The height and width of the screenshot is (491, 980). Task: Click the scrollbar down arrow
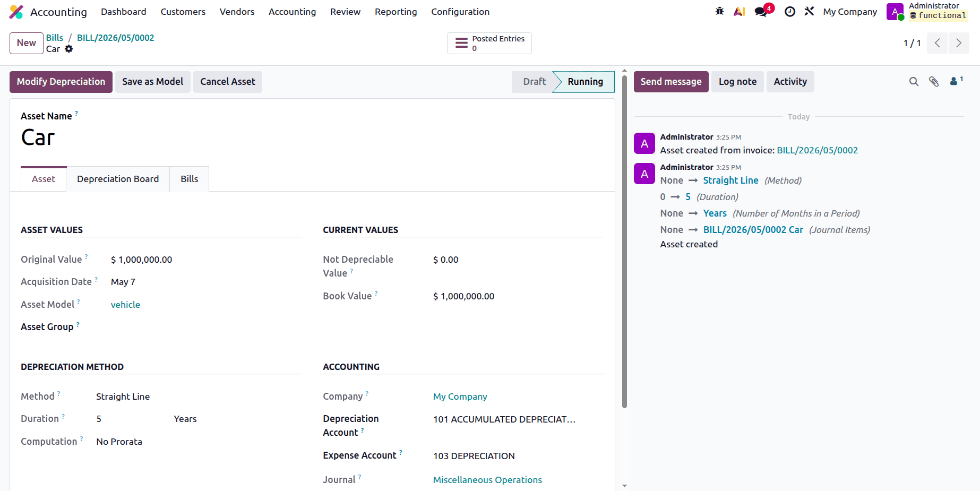(x=624, y=486)
